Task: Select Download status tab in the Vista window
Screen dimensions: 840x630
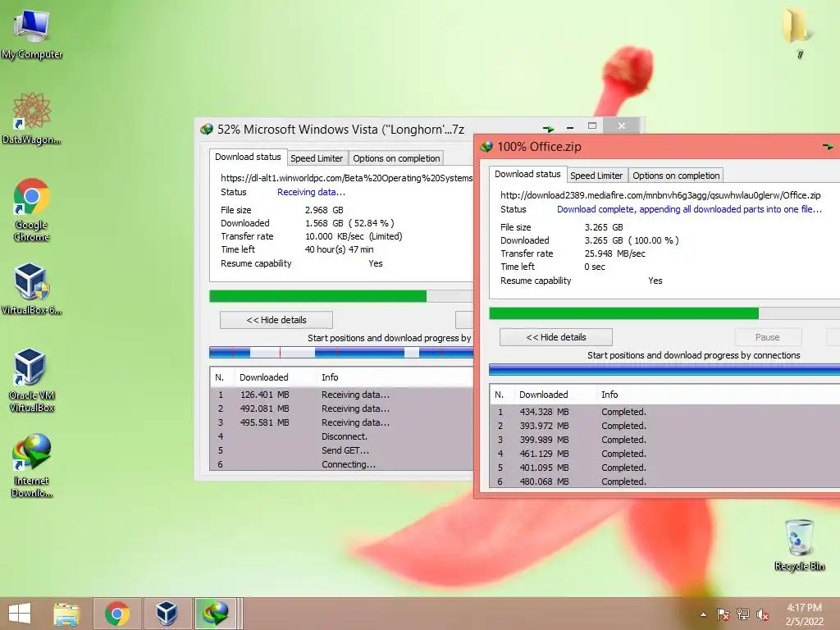Action: pyautogui.click(x=248, y=157)
